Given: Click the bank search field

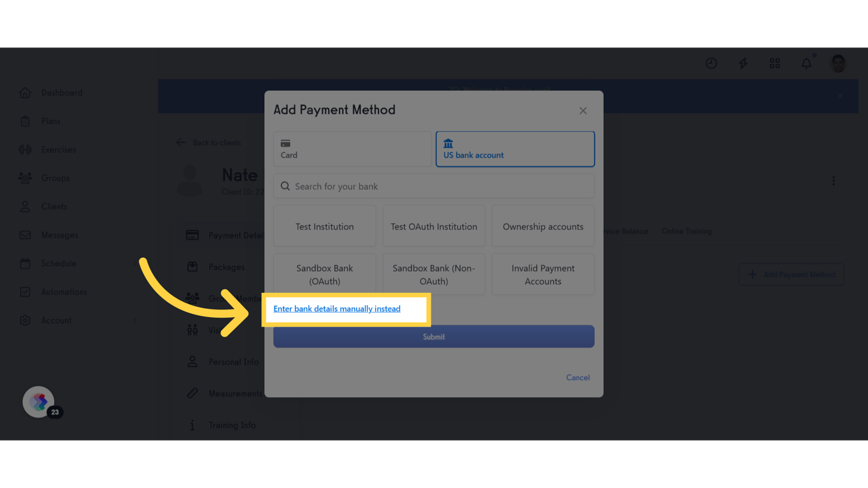Looking at the screenshot, I should 433,186.
